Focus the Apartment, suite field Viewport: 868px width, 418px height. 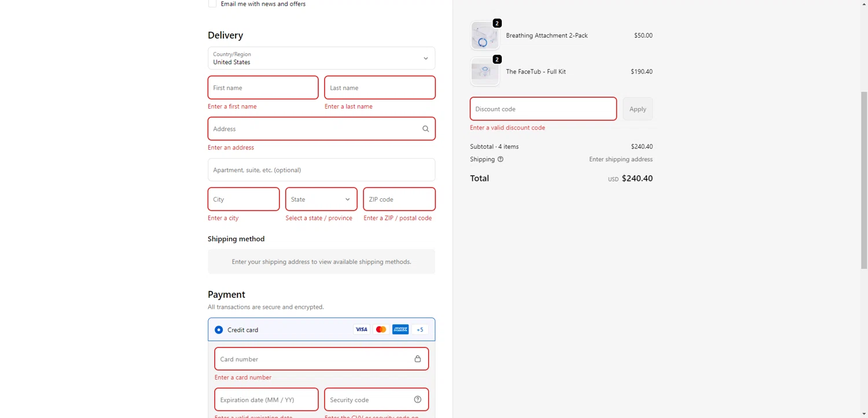321,170
